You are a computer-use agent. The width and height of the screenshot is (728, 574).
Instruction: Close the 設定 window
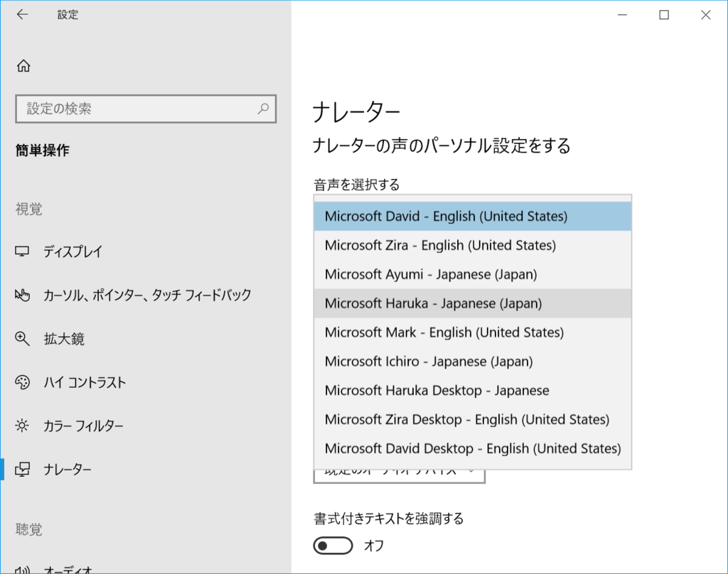[706, 15]
